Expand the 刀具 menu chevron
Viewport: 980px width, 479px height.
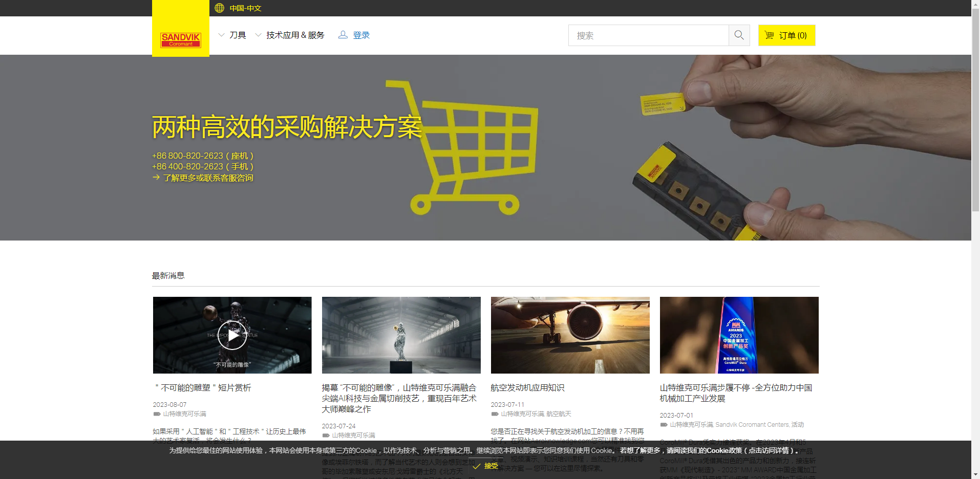click(x=222, y=35)
